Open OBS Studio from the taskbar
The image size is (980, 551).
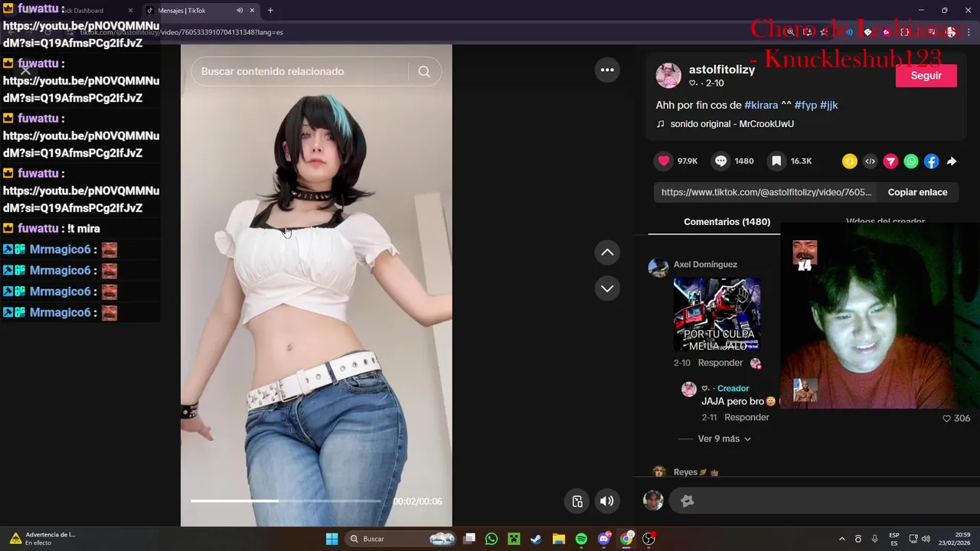pos(648,539)
